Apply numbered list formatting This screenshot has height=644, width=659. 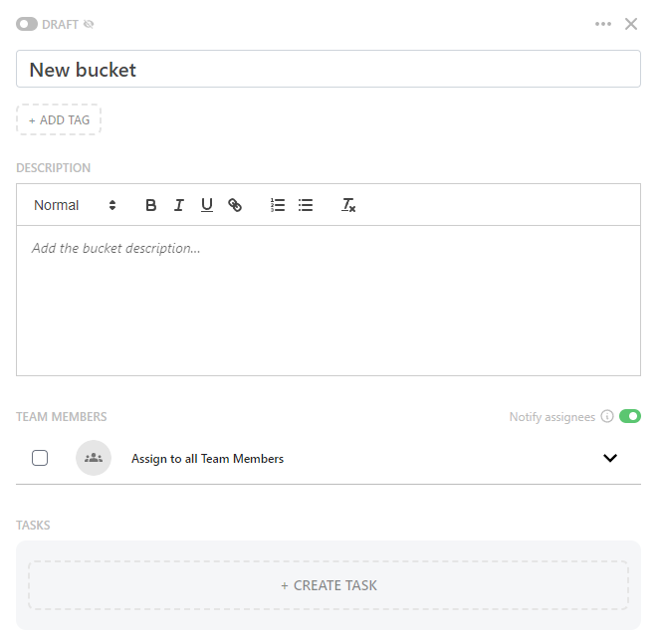[278, 205]
